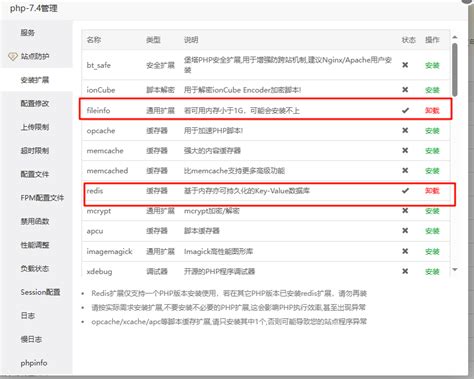Click the extension list scrollbar thumb
Image resolution: width=474 pixels, height=379 pixels.
click(x=455, y=69)
